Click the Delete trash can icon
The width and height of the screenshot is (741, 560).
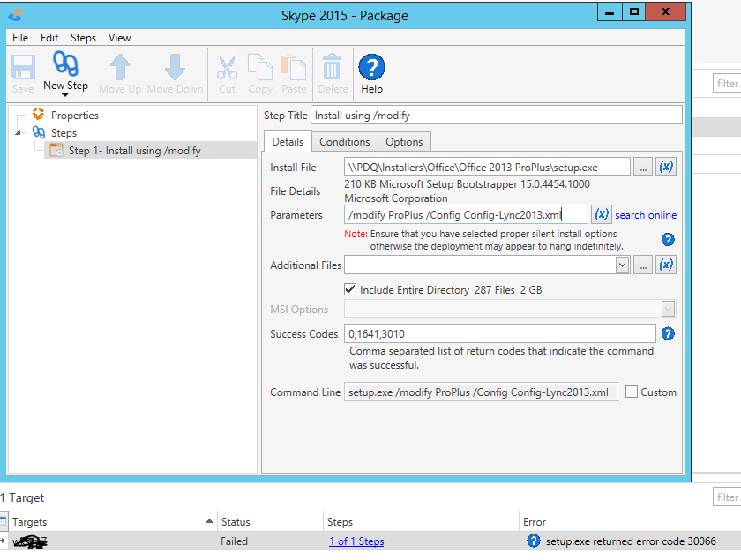[332, 68]
